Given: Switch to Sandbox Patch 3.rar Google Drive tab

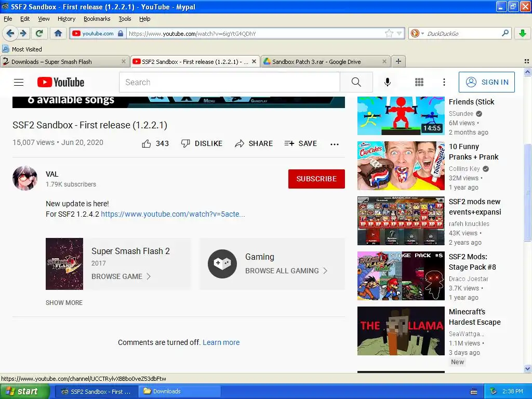Looking at the screenshot, I should 325,61.
